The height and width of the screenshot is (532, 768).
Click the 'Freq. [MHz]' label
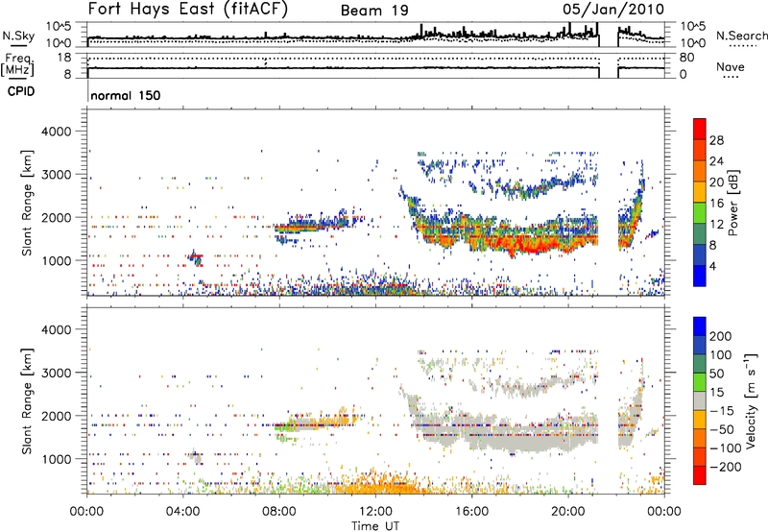pos(18,65)
